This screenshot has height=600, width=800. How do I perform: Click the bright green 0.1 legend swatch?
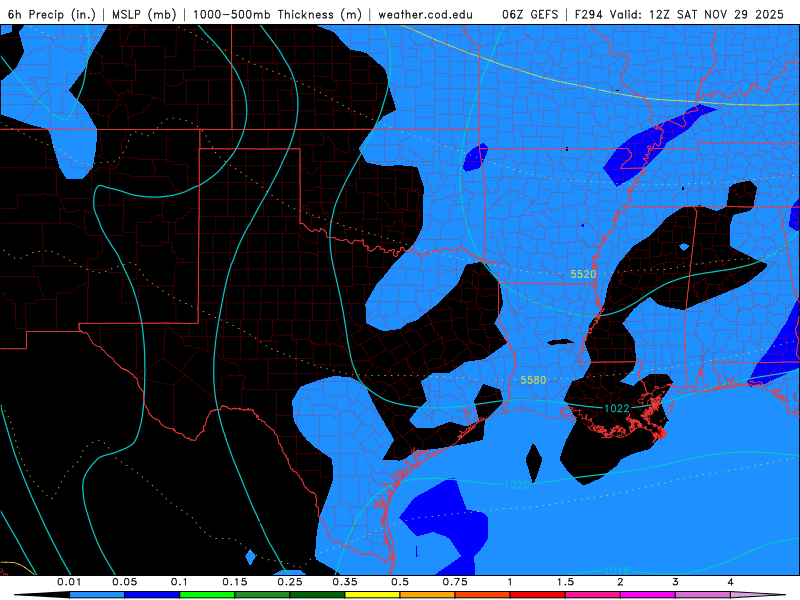(x=207, y=595)
